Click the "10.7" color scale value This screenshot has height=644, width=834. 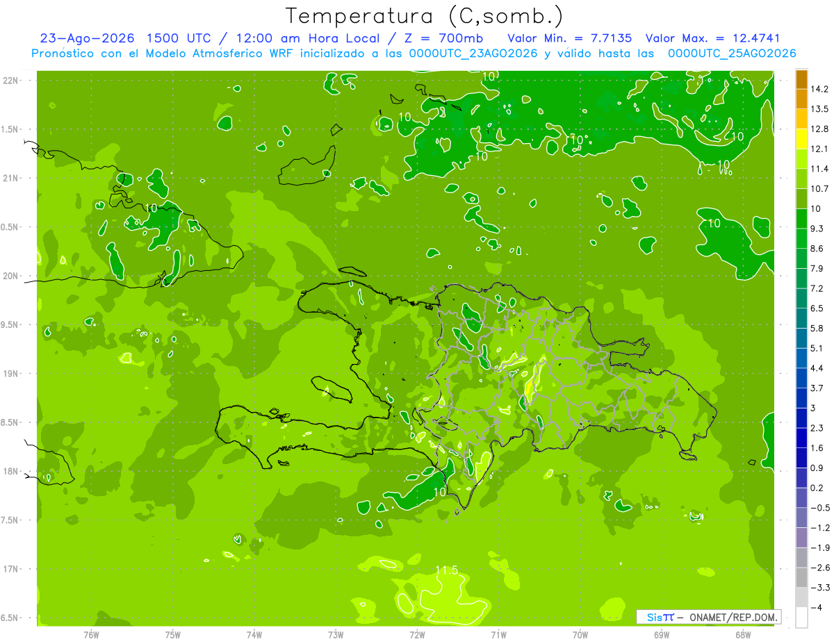[x=820, y=188]
